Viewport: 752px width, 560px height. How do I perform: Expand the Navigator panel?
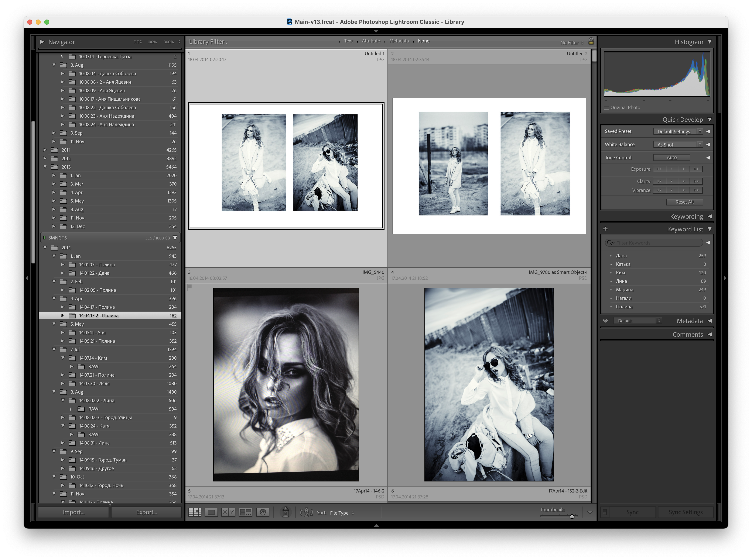[42, 42]
